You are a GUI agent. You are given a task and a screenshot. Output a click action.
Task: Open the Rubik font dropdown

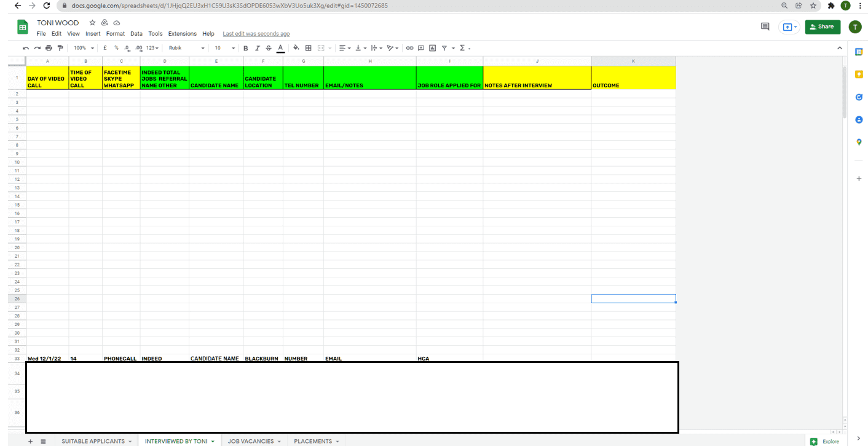186,48
